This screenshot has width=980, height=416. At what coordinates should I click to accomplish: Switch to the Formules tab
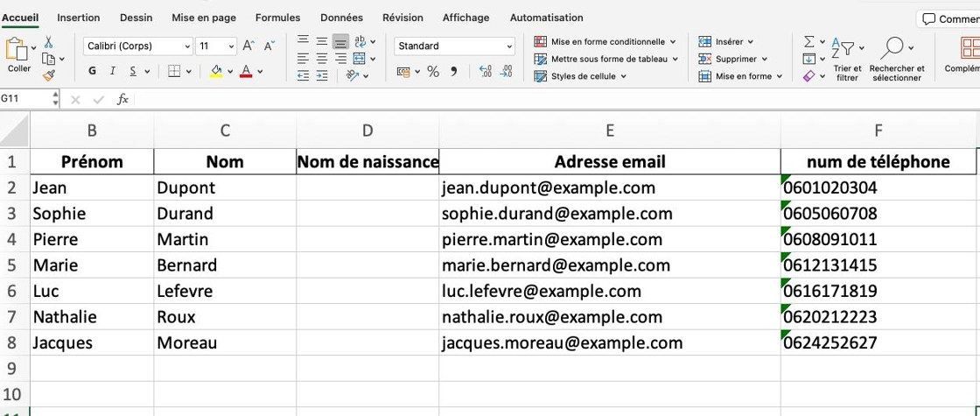277,18
